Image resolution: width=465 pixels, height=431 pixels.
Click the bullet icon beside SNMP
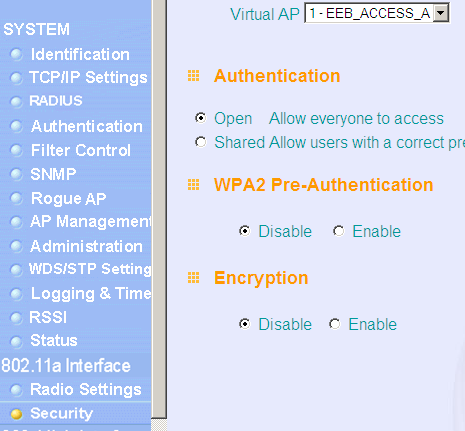(x=16, y=174)
